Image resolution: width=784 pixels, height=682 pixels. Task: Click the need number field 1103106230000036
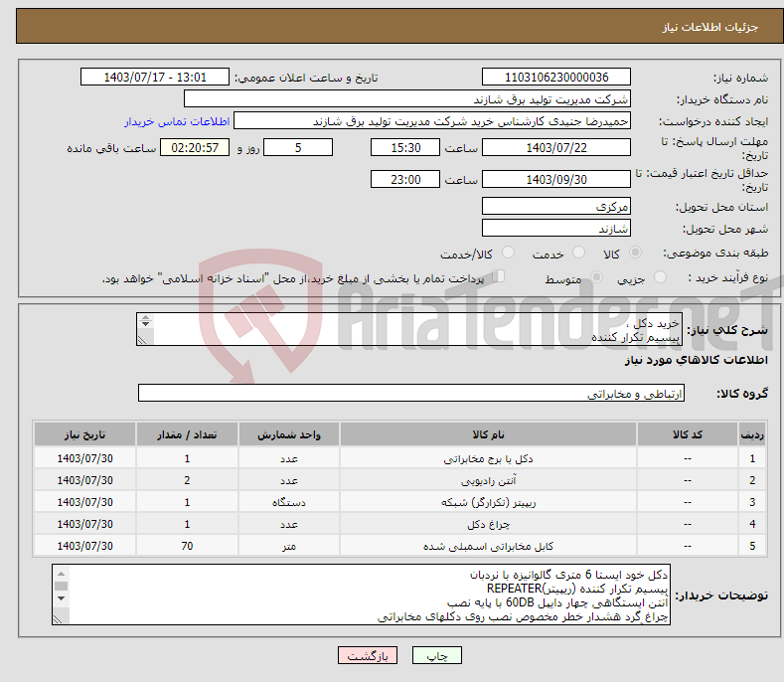click(556, 78)
